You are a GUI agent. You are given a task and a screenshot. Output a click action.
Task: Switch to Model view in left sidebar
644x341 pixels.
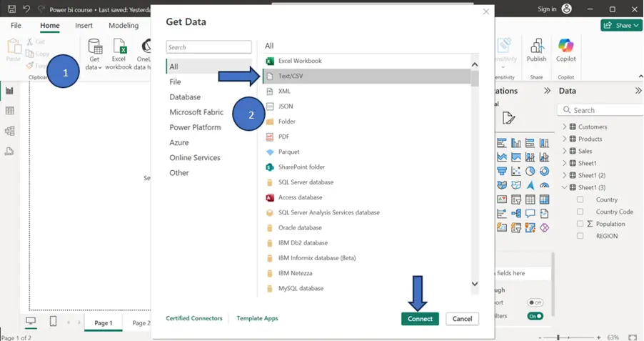pos(9,131)
